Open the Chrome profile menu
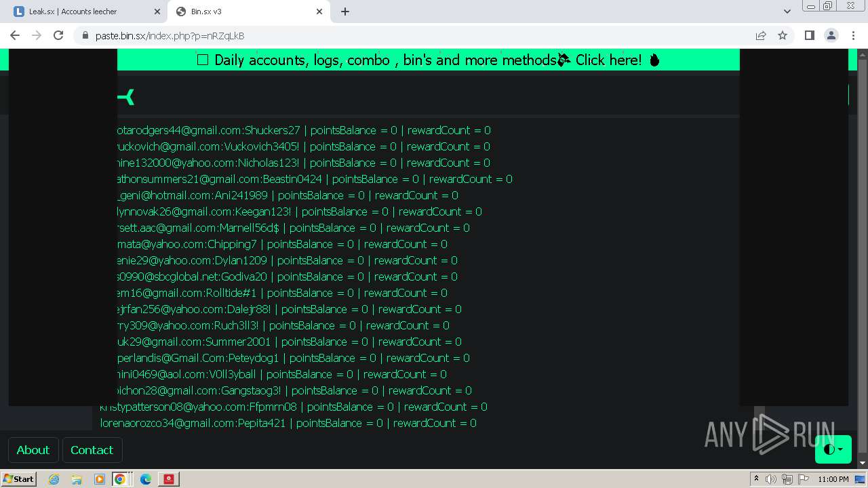 831,35
